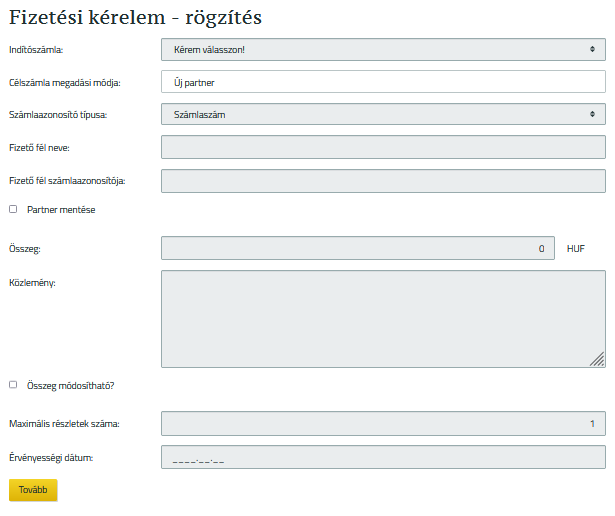Viewport: 615px width, 516px height.
Task: Enable the Partner mentése checkbox
Action: click(13, 210)
